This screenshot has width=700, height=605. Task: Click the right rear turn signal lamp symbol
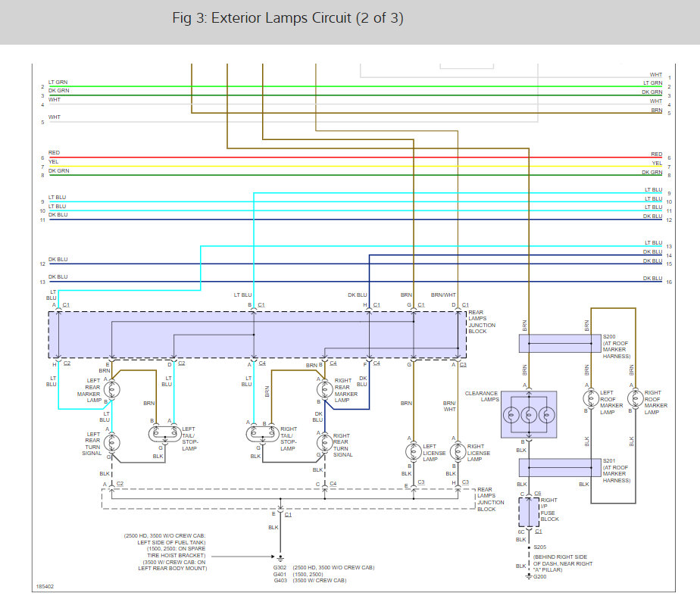coord(325,441)
